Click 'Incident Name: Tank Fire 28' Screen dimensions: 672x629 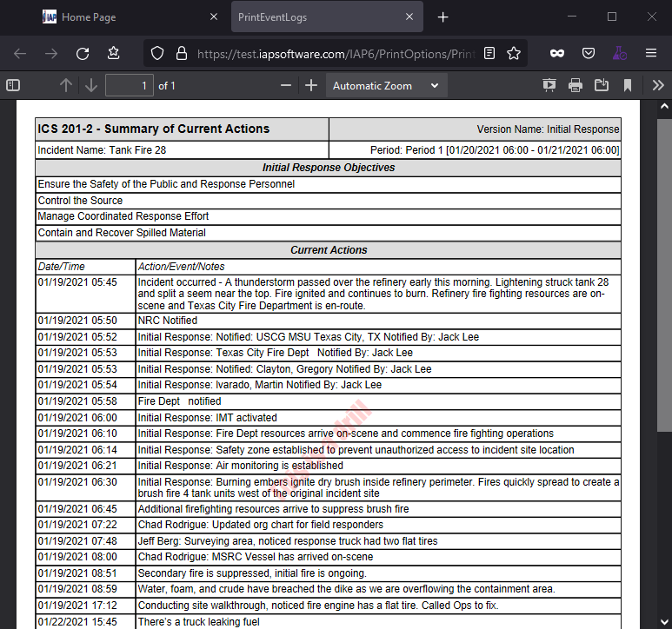click(x=102, y=150)
